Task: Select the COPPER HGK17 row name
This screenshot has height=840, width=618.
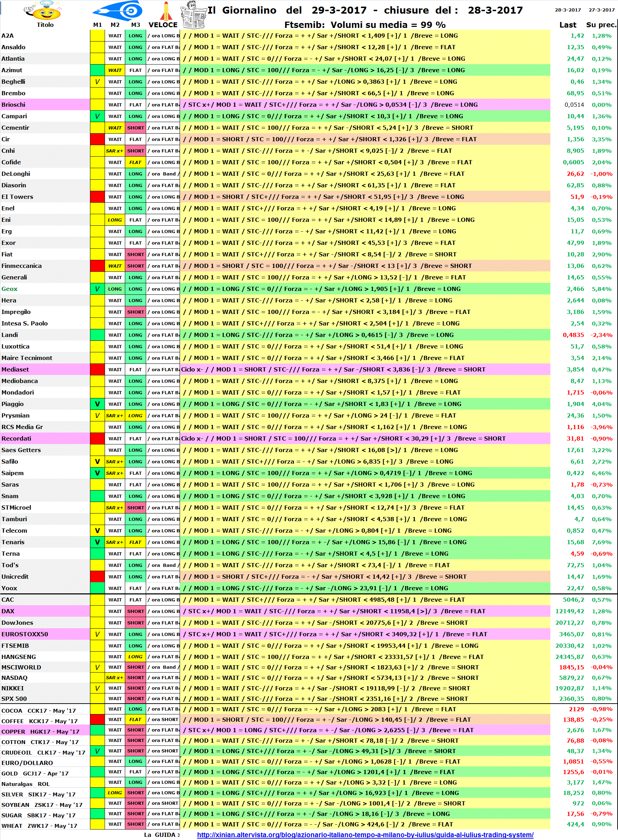Action: coord(40,732)
